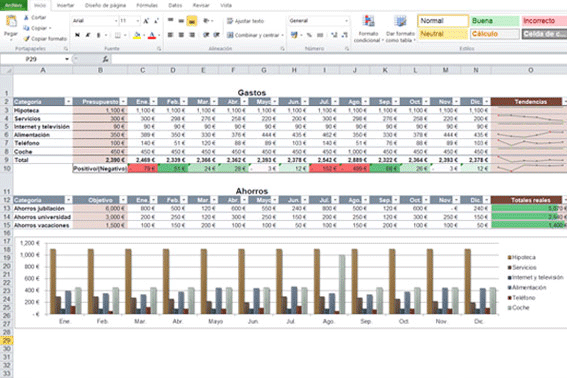Click the Pegar (paste) icon
Viewport: 567px width, 378px height.
point(11,22)
